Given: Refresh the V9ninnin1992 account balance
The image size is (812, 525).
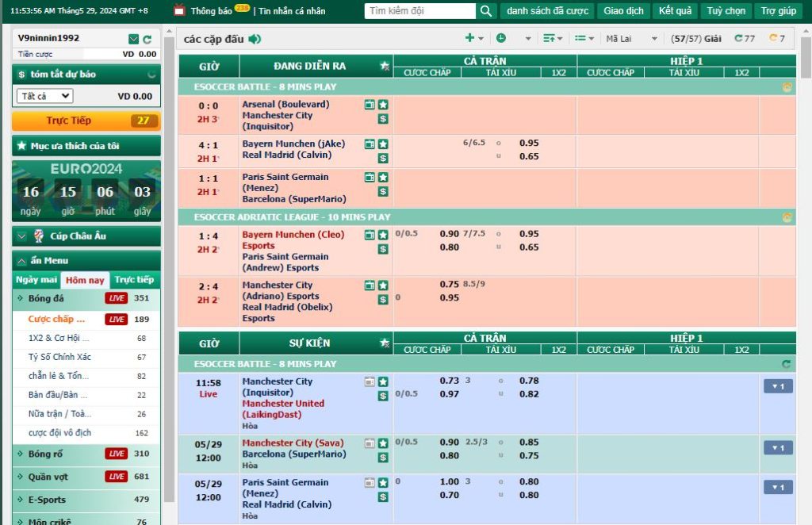Looking at the screenshot, I should pyautogui.click(x=147, y=39).
